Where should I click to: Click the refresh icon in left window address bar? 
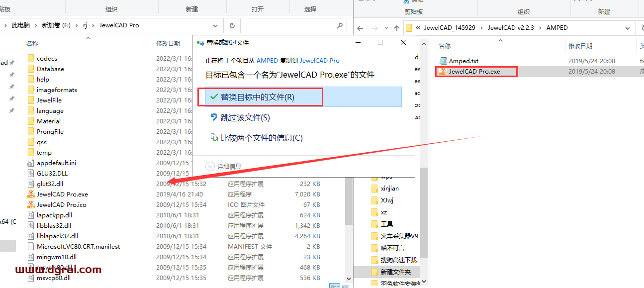(232, 25)
